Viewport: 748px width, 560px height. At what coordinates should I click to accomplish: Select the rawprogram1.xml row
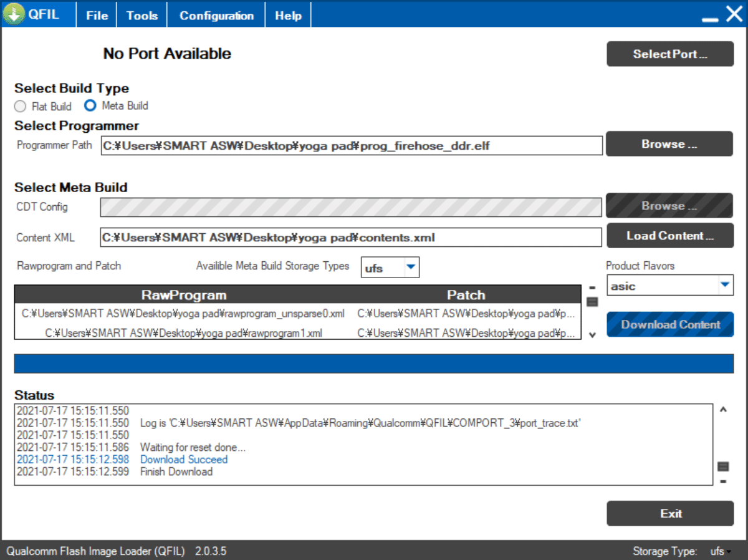297,333
